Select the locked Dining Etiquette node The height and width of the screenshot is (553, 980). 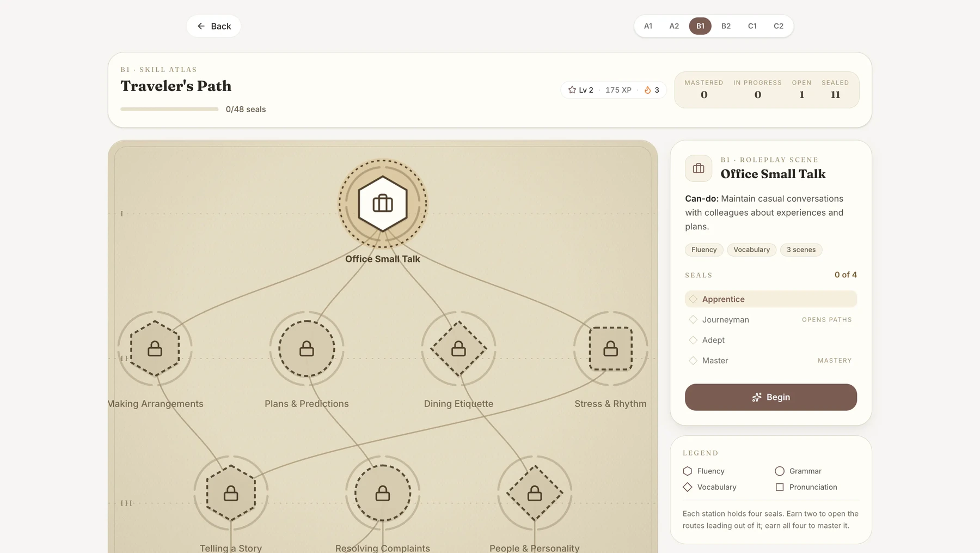[x=458, y=349]
